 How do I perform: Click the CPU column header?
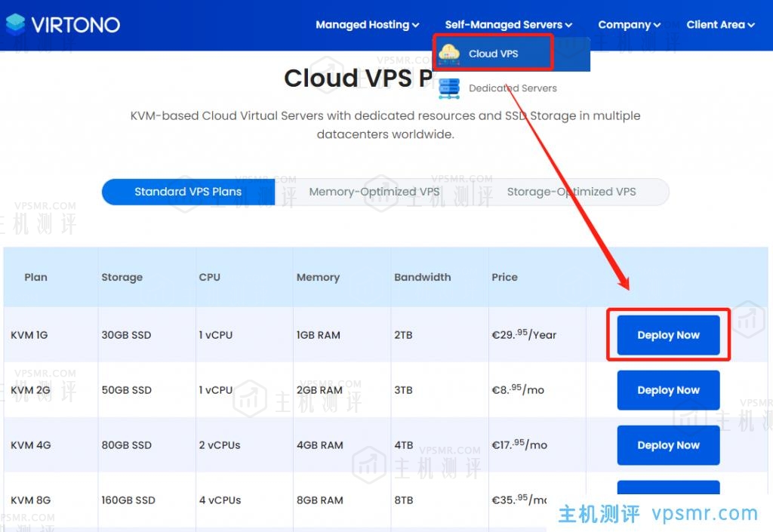[x=210, y=278]
